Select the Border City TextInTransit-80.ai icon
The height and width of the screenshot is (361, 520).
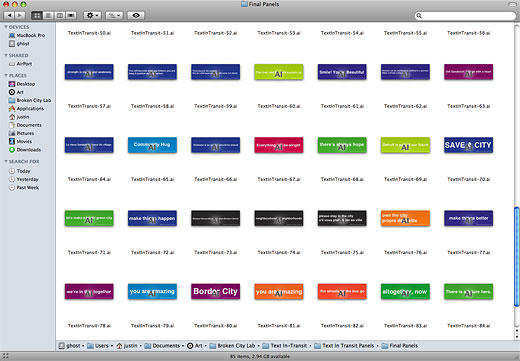point(215,291)
